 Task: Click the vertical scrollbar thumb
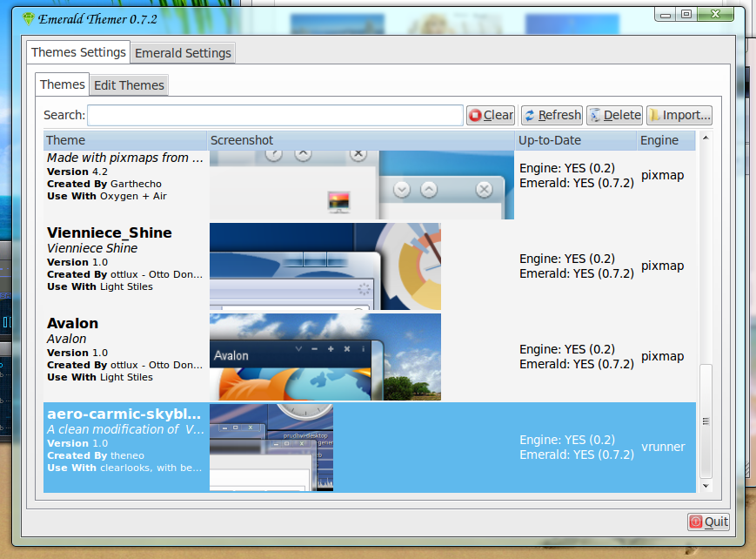(x=706, y=421)
